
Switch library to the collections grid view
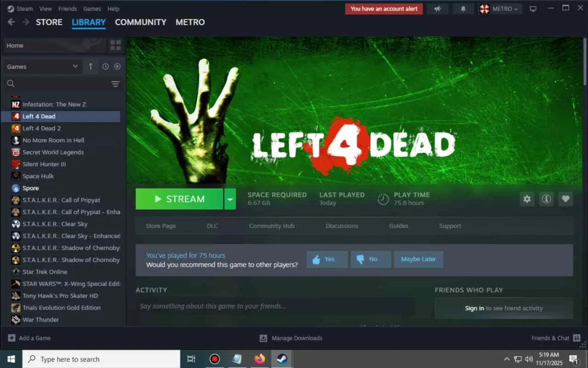pyautogui.click(x=115, y=45)
